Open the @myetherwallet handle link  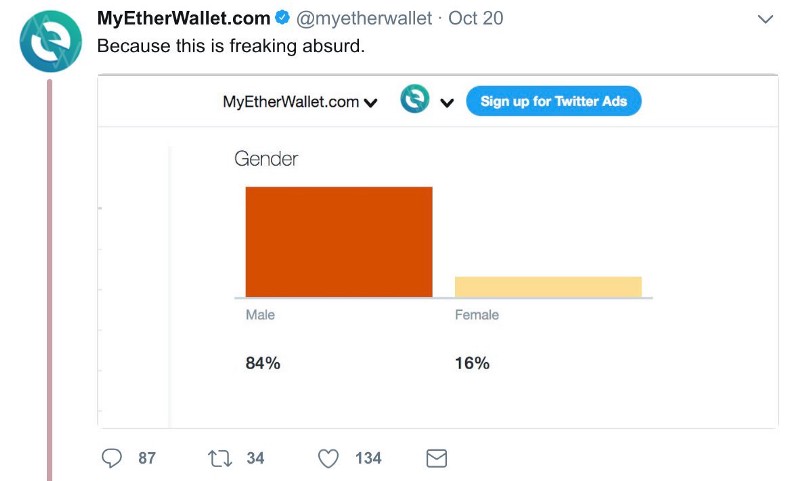pyautogui.click(x=364, y=18)
